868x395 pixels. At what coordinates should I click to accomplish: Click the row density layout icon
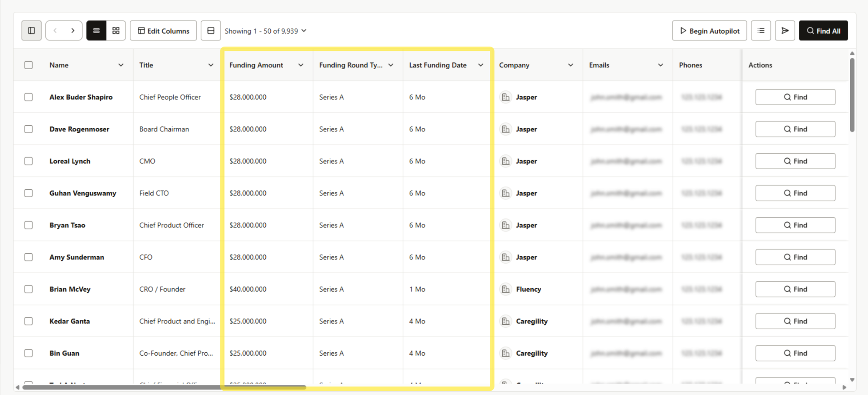coord(211,31)
